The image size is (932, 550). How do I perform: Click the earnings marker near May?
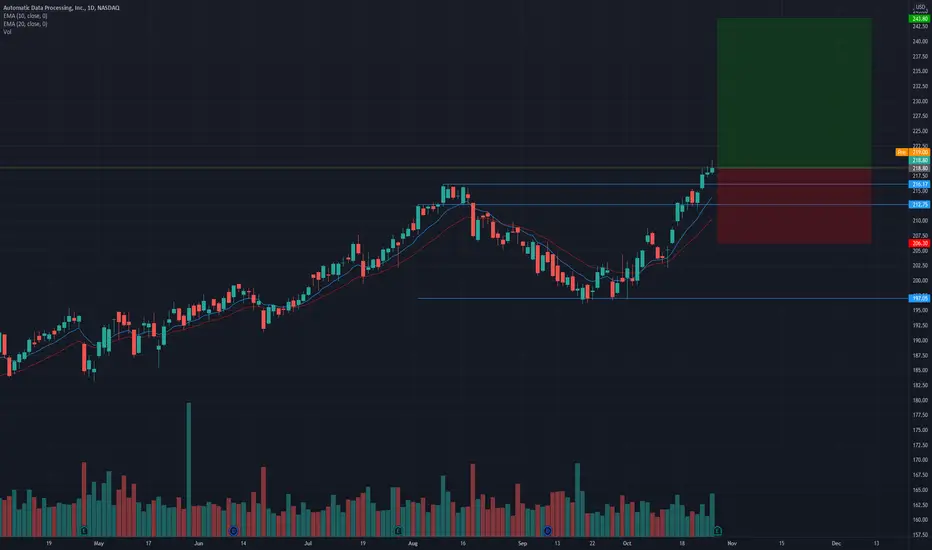(x=84, y=530)
